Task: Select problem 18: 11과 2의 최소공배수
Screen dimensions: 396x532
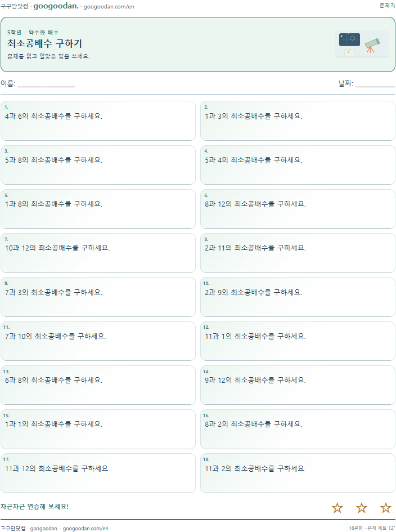Action: pyautogui.click(x=298, y=473)
